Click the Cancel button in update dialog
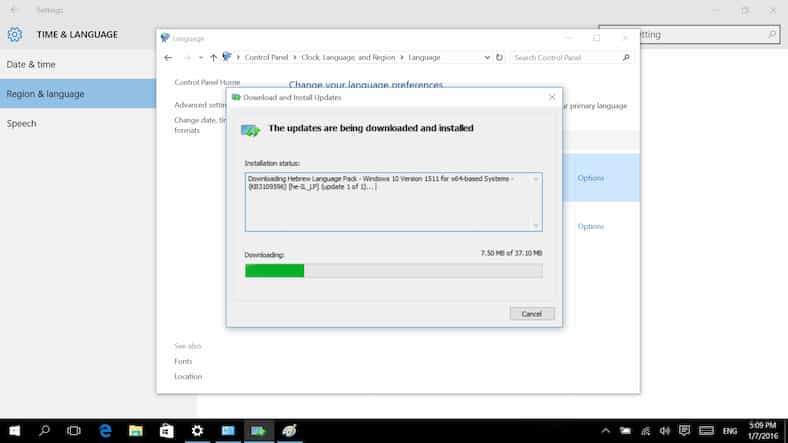The image size is (788, 443). (531, 313)
